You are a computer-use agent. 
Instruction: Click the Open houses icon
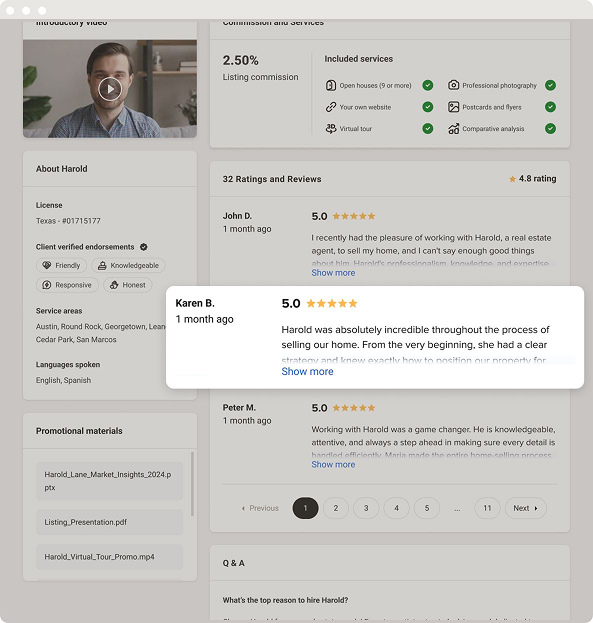(x=331, y=85)
